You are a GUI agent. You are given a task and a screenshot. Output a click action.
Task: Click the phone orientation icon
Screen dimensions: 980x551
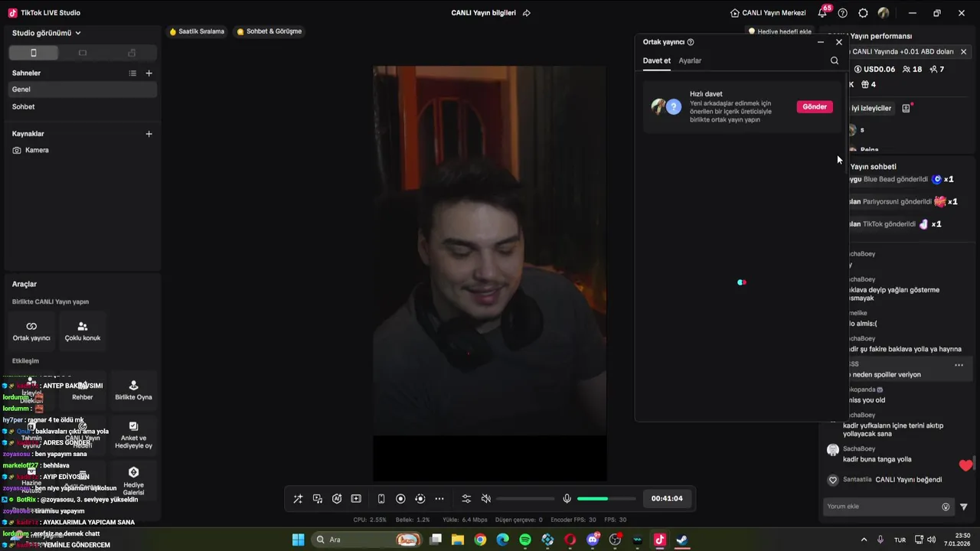point(381,499)
